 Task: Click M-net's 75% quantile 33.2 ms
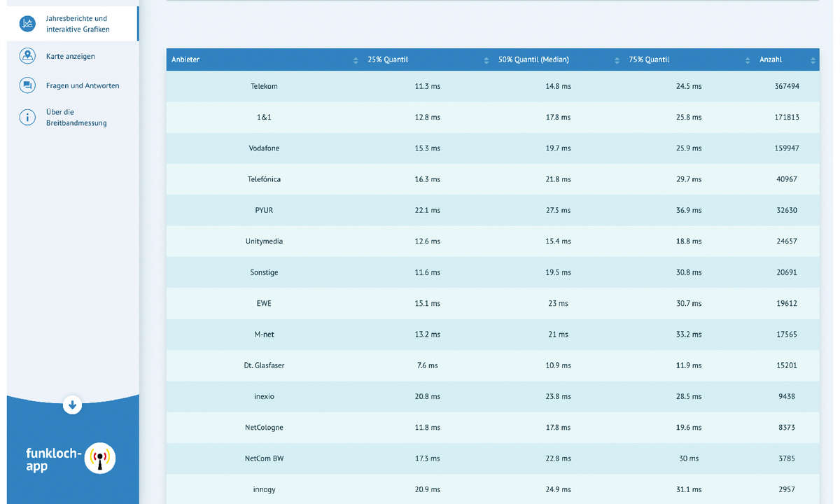689,335
